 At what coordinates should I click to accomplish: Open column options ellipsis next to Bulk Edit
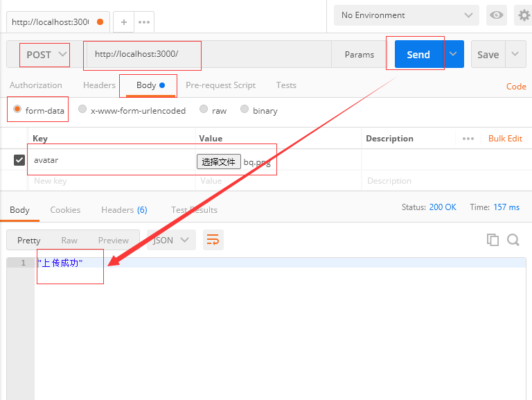(468, 139)
